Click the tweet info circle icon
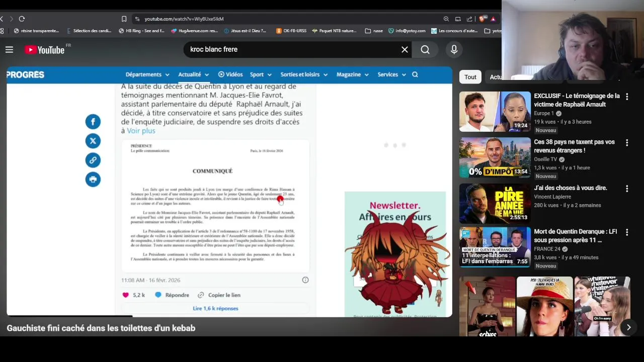Image resolution: width=644 pixels, height=362 pixels. (x=305, y=280)
